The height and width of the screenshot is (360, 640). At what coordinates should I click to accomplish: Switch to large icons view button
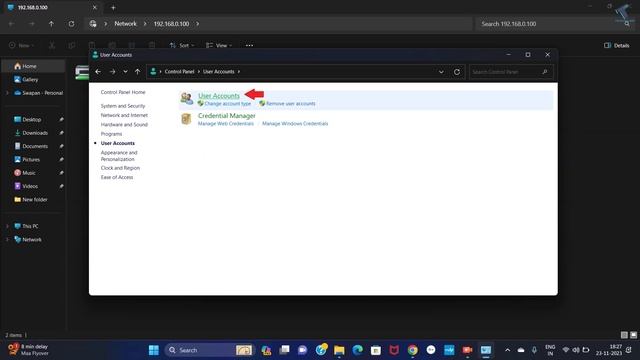pyautogui.click(x=633, y=335)
